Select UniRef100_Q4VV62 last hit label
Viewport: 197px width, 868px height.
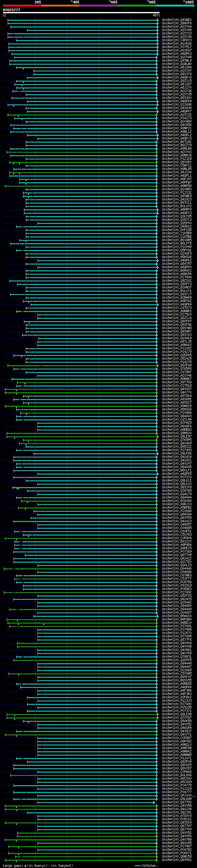[177, 860]
